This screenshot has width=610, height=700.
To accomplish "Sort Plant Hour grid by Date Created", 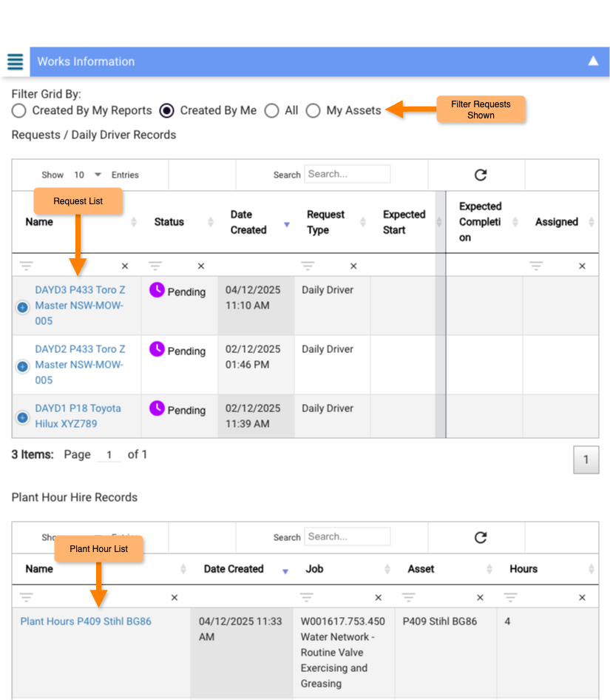I will tap(285, 571).
